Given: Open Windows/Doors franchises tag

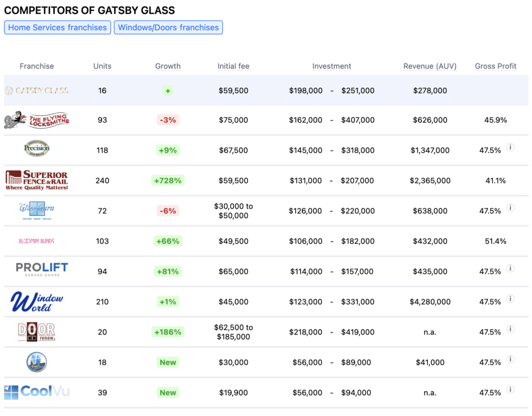Looking at the screenshot, I should tap(168, 28).
